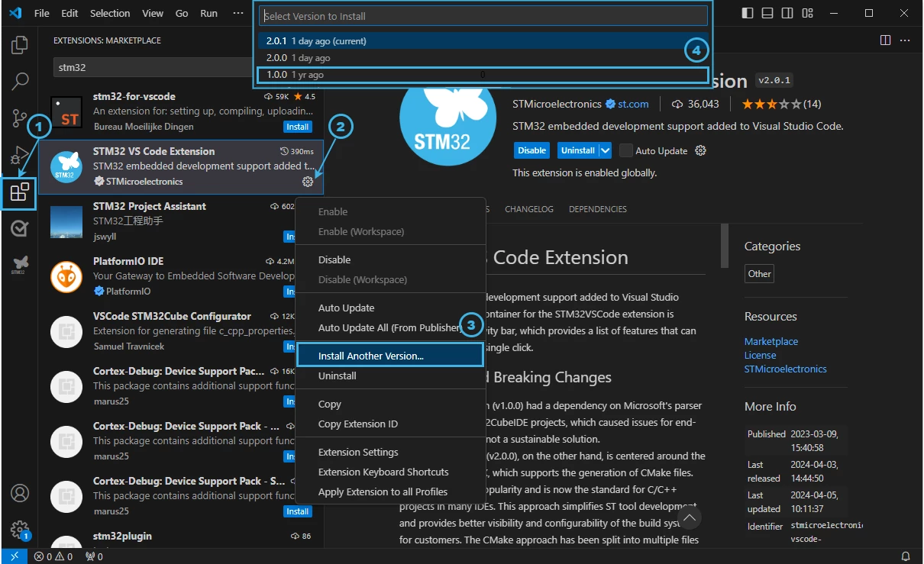Open the notifications bell in status bar

(x=906, y=556)
